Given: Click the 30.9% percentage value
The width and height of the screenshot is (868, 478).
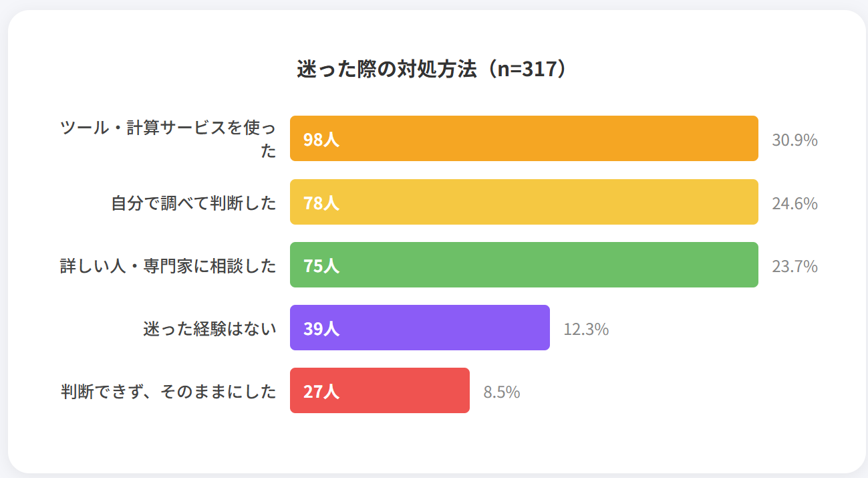Looking at the screenshot, I should [794, 140].
